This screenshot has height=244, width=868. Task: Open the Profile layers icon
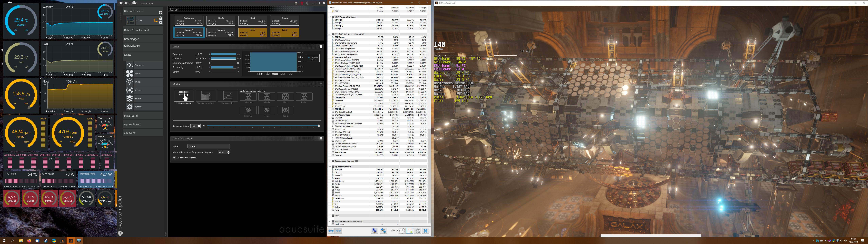click(129, 98)
